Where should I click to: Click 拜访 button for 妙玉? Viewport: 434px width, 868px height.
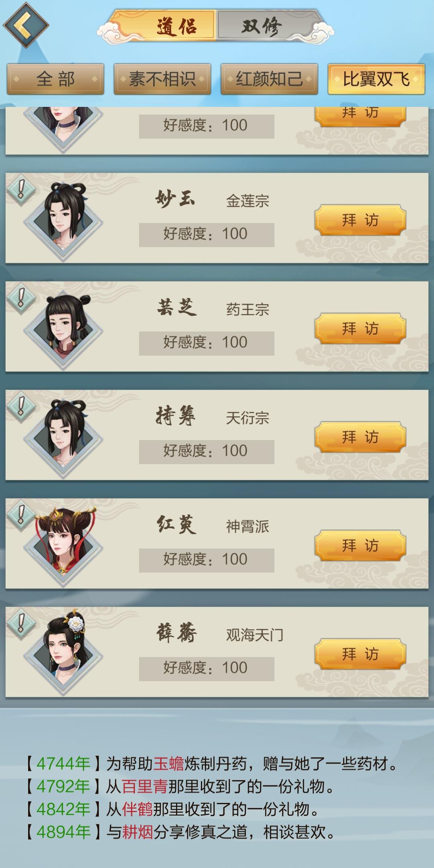(x=360, y=220)
